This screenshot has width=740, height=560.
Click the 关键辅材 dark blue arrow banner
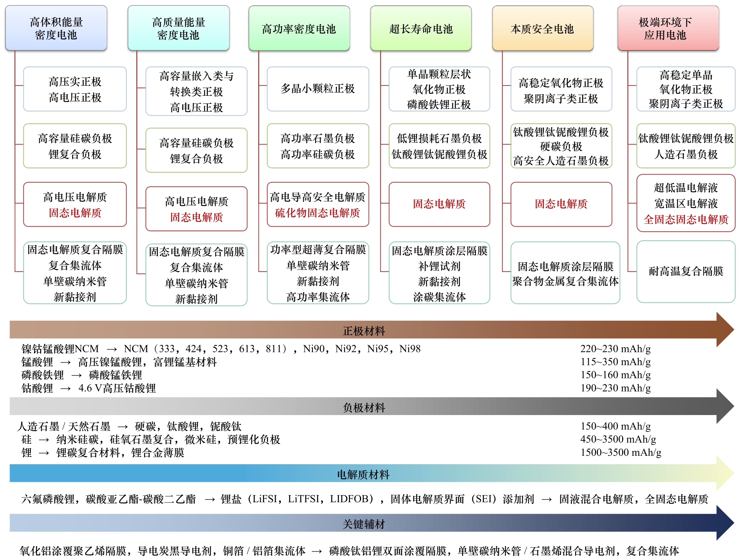pyautogui.click(x=364, y=524)
